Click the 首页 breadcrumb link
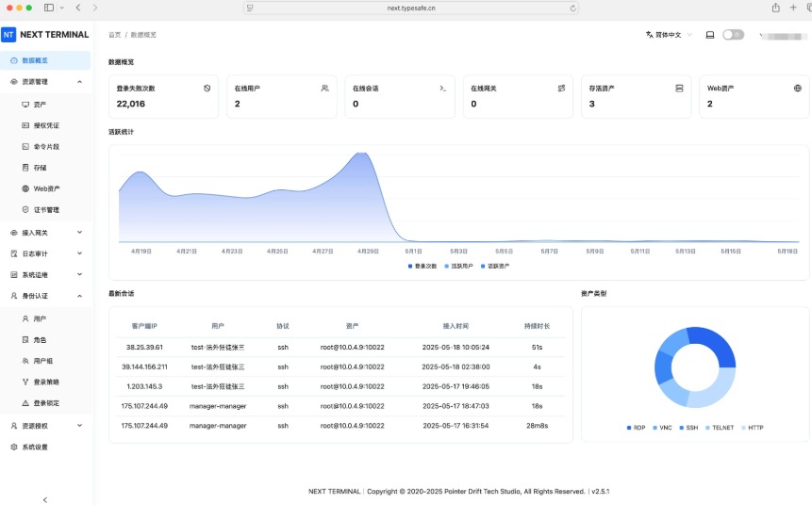The image size is (812, 505). coord(114,35)
